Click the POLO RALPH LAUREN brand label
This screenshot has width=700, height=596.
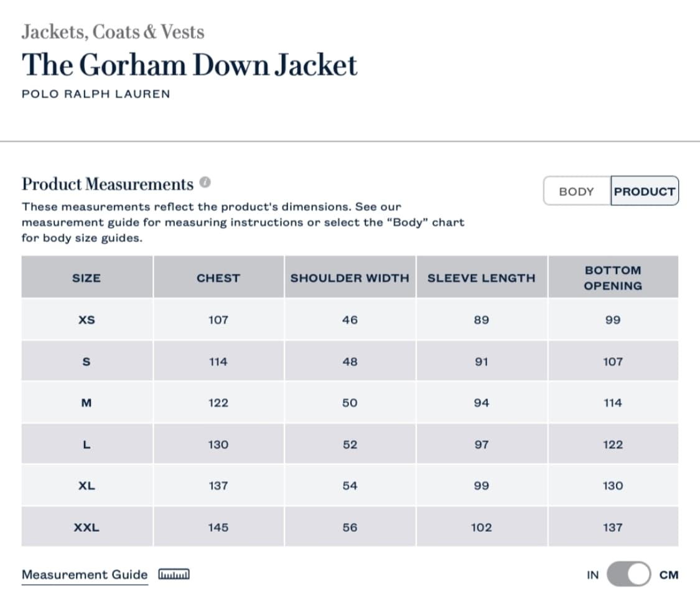(x=96, y=94)
